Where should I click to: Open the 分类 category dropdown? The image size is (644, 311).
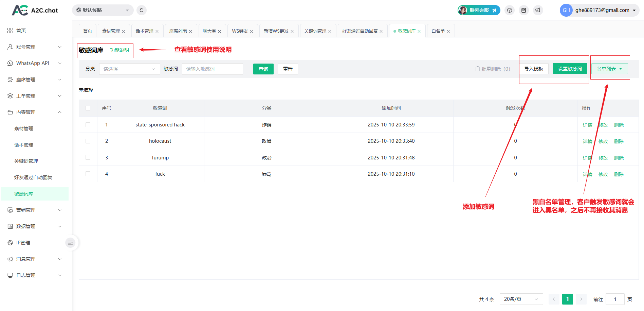coord(129,69)
